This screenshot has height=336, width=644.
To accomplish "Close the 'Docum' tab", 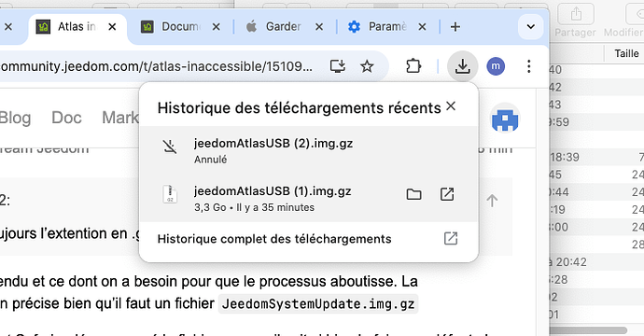I will 216,27.
